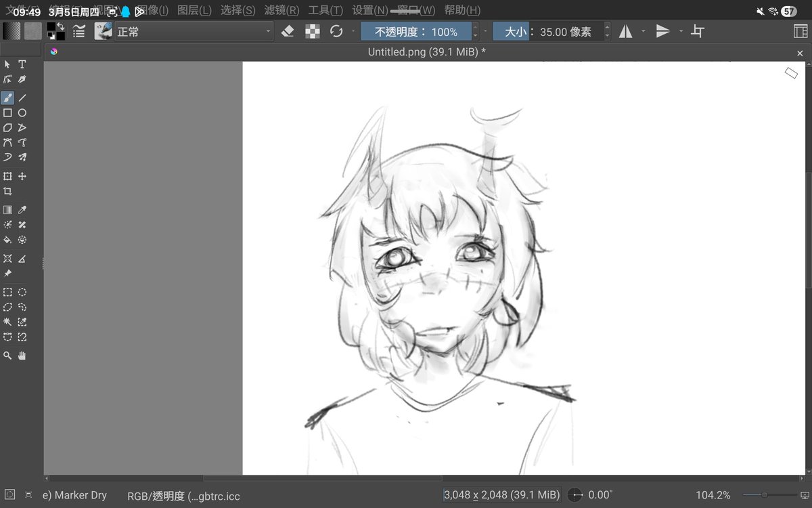Select the Similar Color Selection tool

pos(22,322)
